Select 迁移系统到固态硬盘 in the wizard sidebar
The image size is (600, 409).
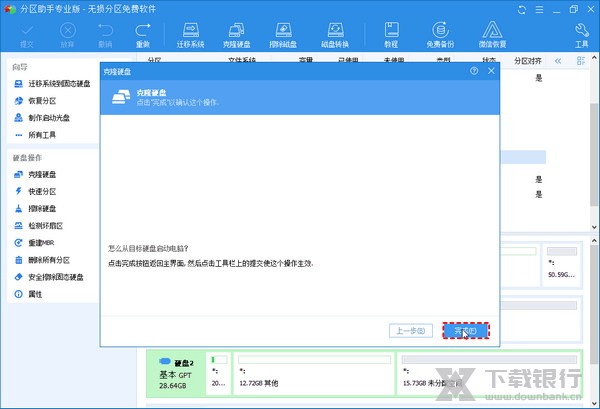click(52, 84)
